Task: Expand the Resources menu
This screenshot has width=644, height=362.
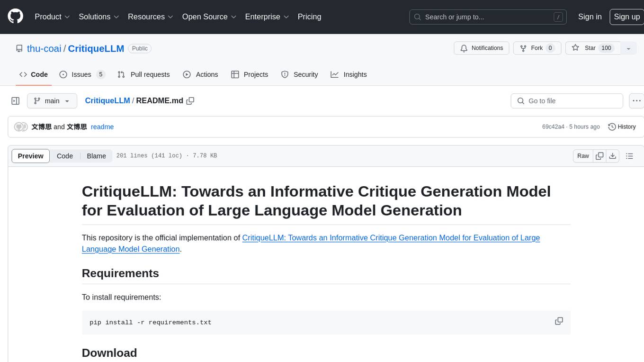Action: 151,17
